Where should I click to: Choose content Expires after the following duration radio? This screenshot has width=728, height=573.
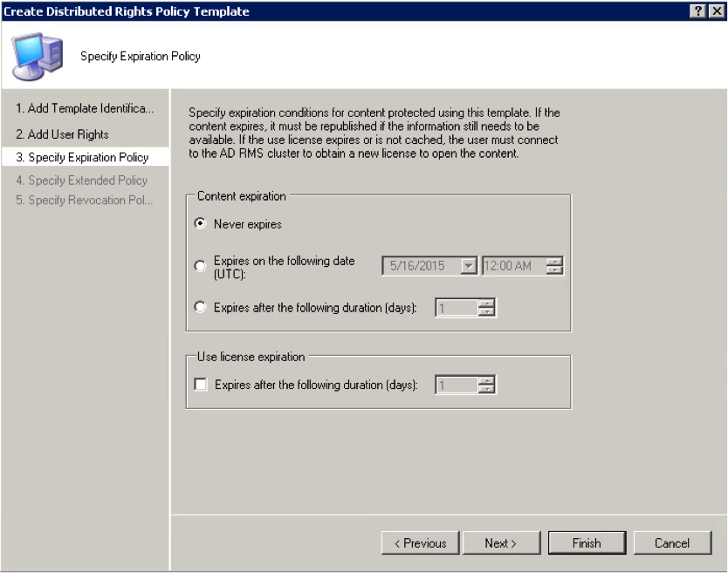click(201, 307)
